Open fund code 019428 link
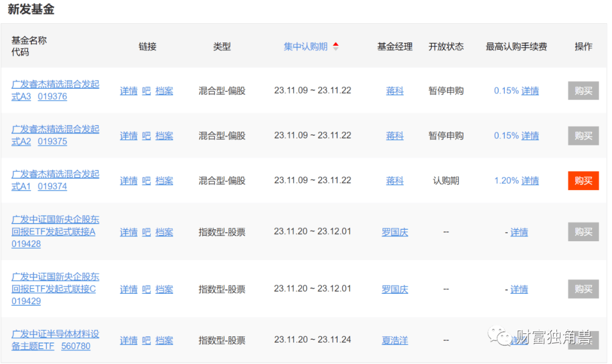612x364 pixels. pos(26,244)
